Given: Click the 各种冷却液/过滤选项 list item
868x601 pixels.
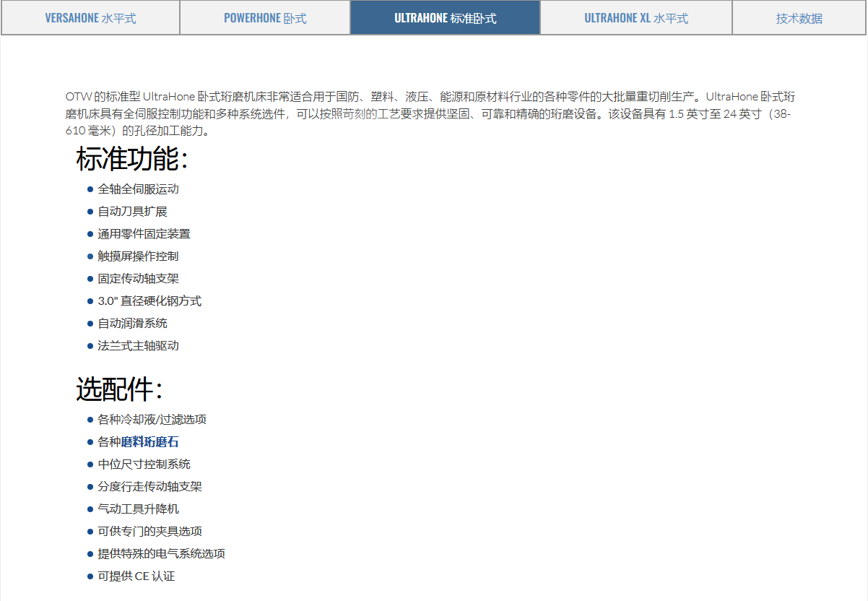Looking at the screenshot, I should [152, 420].
